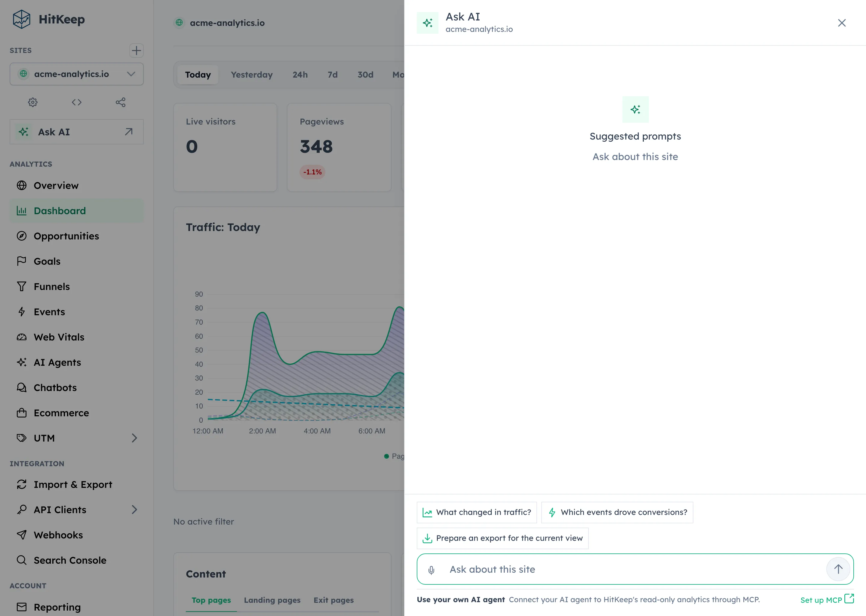Image resolution: width=866 pixels, height=616 pixels.
Task: Open Web Vitals
Action: point(77,337)
